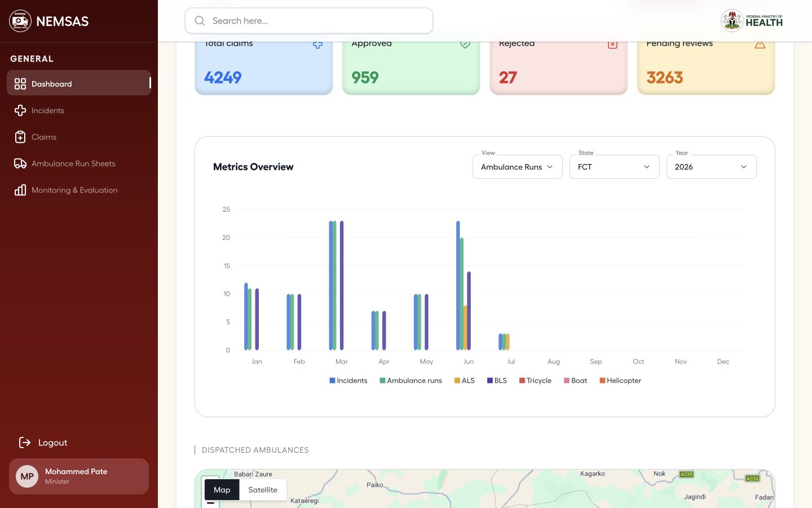Click the Ambulance Run Sheets truck icon
812x508 pixels.
click(x=20, y=164)
